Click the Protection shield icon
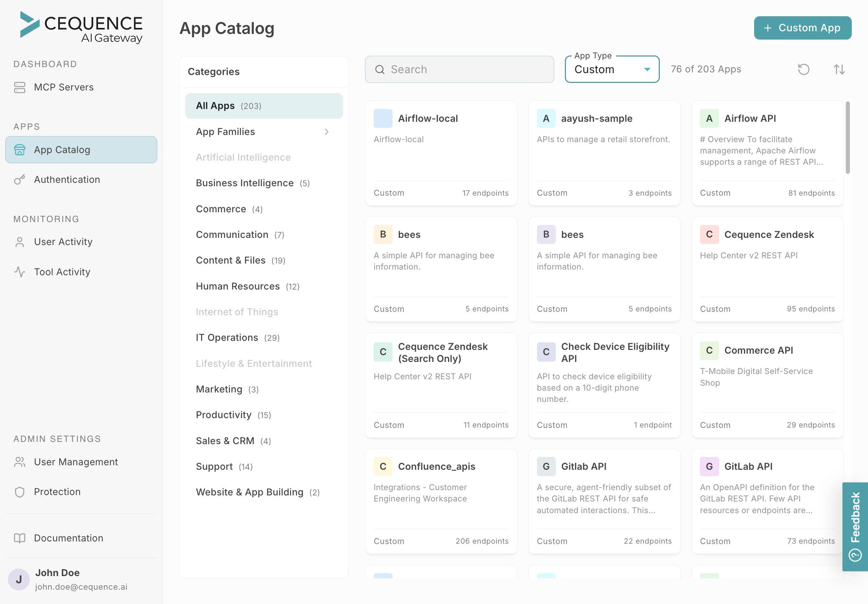The image size is (868, 604). click(x=20, y=492)
